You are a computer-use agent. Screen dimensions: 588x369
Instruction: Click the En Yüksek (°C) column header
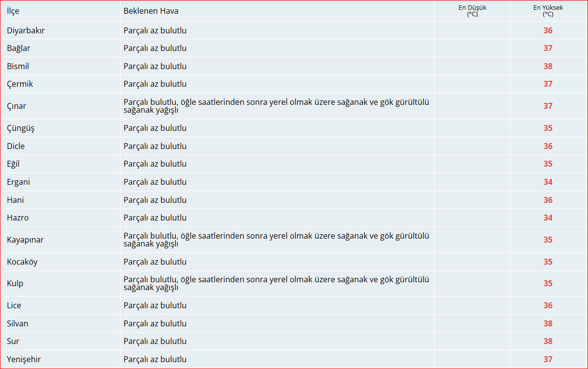click(x=548, y=11)
